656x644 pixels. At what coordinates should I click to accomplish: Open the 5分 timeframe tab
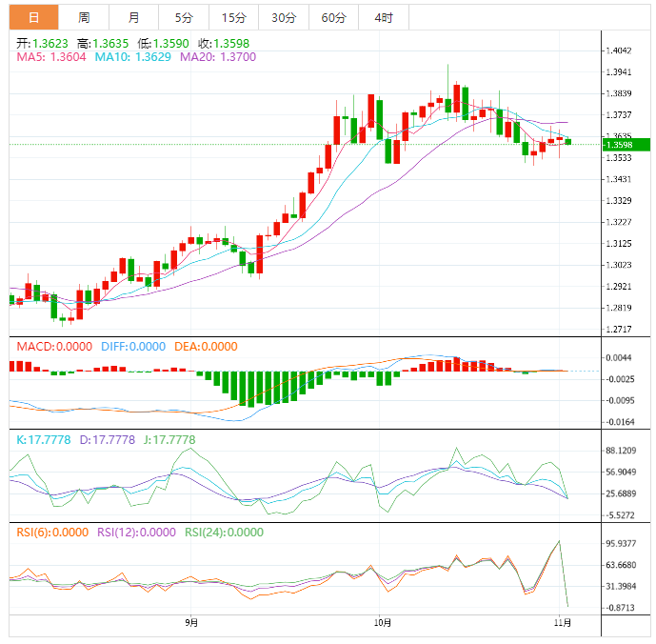[183, 17]
